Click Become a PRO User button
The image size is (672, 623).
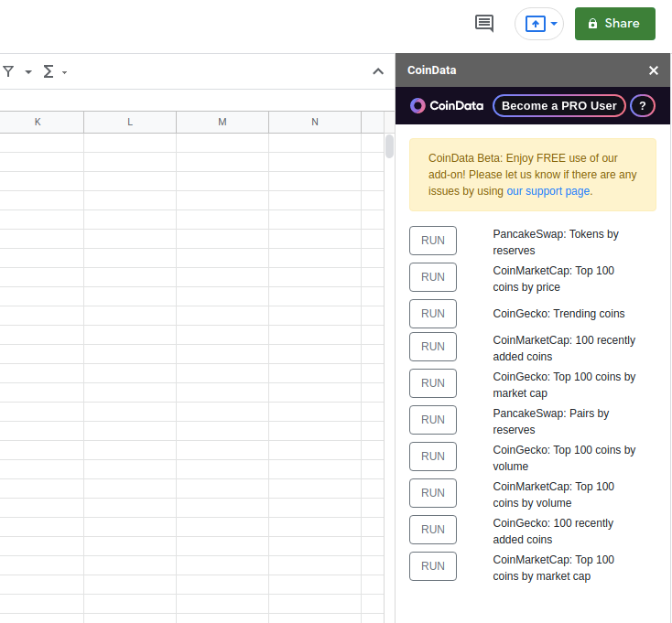pos(558,106)
